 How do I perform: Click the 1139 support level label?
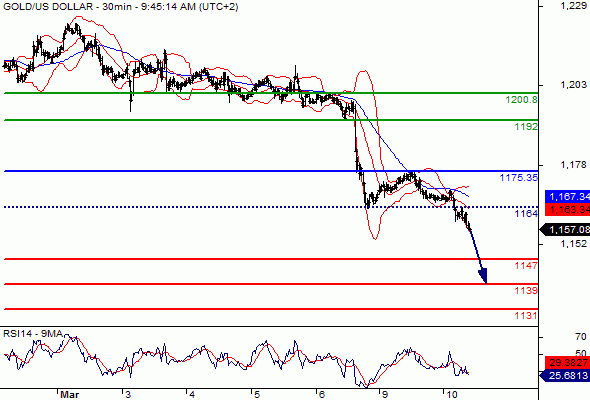(526, 290)
